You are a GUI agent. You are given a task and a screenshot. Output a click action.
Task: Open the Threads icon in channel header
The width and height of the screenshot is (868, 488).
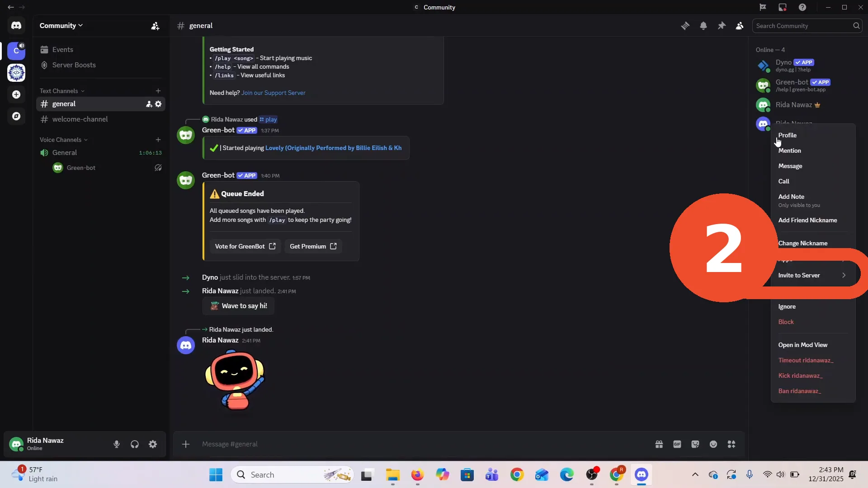point(685,26)
